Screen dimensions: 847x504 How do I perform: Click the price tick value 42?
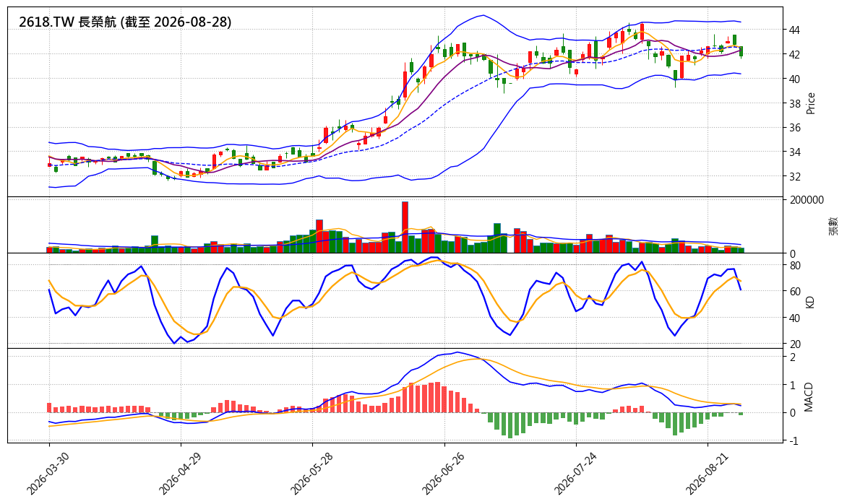794,54
